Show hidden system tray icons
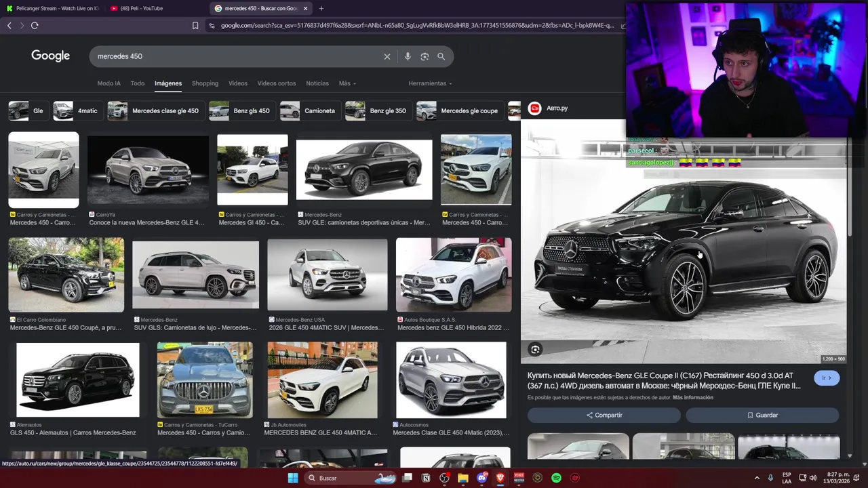Screen dimensions: 868x488 click(757, 478)
